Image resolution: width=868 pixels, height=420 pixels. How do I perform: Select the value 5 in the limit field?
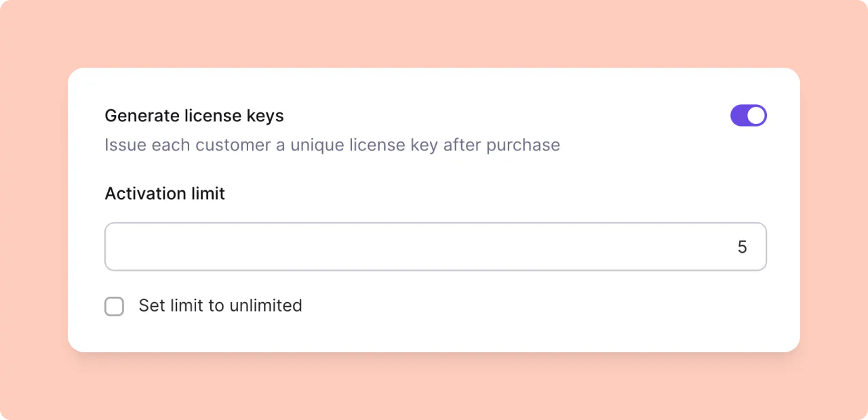coord(742,247)
